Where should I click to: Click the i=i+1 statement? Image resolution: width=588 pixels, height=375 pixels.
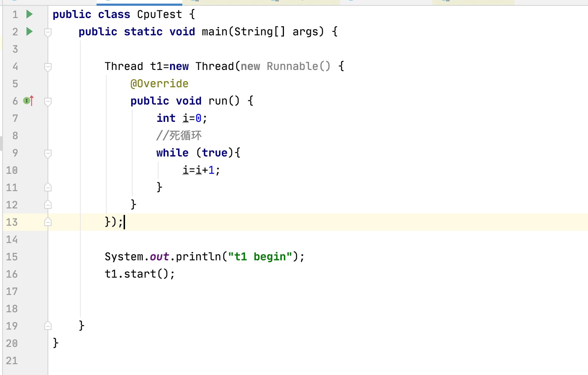coord(201,170)
